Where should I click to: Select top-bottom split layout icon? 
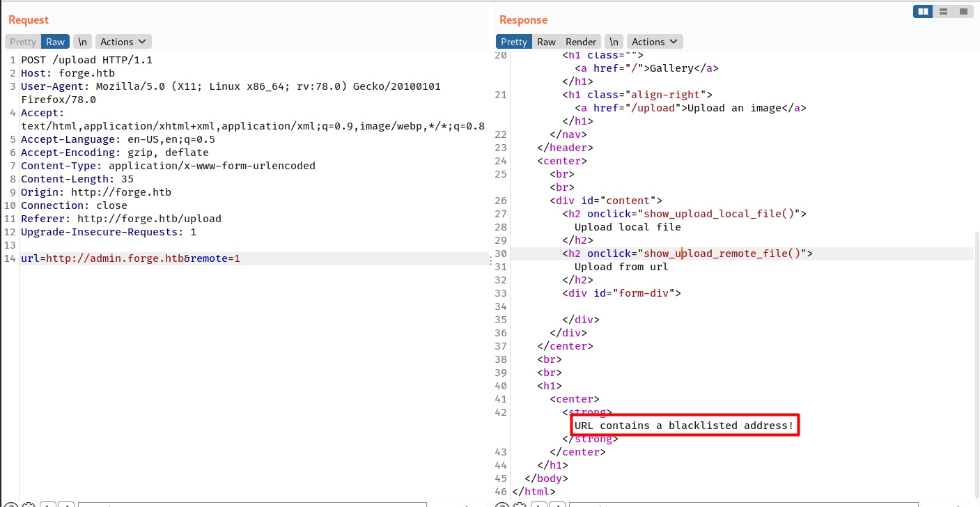[943, 11]
